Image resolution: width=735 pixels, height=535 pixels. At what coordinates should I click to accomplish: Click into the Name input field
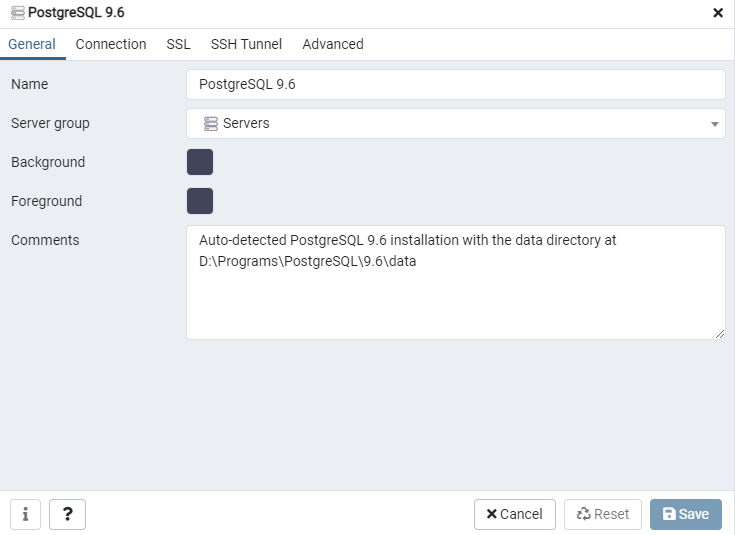pos(456,84)
